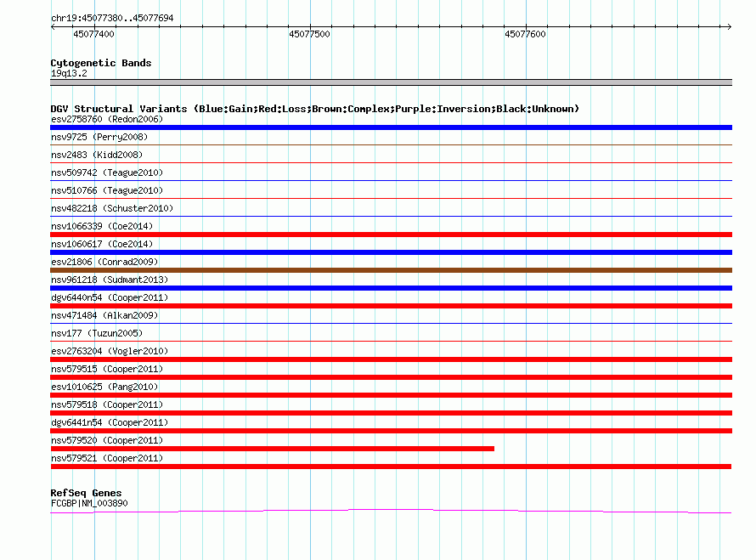Click the nsv579515 (Cooper2011) label
This screenshot has width=756, height=560.
click(107, 369)
